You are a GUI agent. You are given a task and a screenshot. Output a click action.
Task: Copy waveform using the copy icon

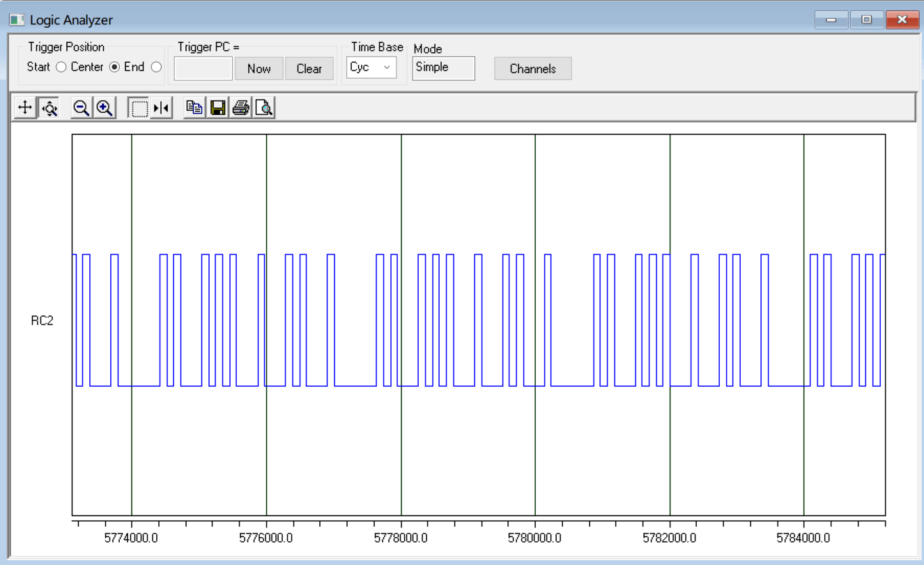(194, 108)
